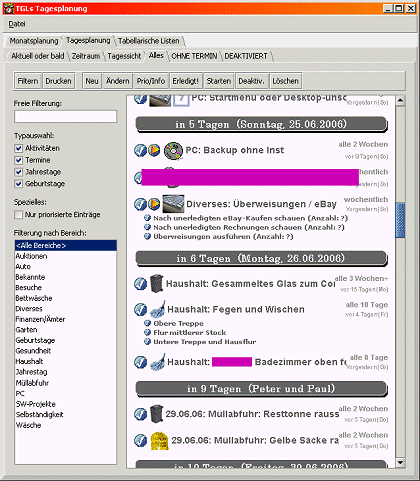The height and width of the screenshot is (481, 420).
Task: Toggle the Geburtstage type checkbox
Action: (x=19, y=184)
